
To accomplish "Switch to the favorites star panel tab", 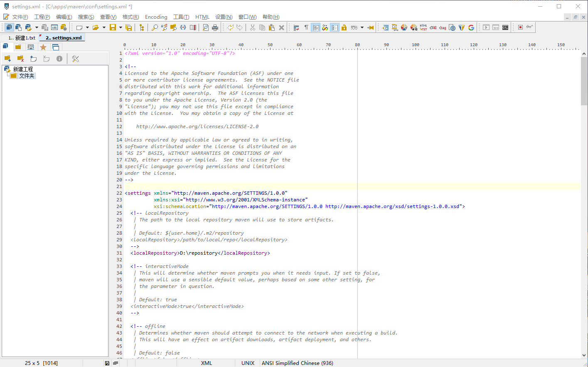I will [x=43, y=47].
